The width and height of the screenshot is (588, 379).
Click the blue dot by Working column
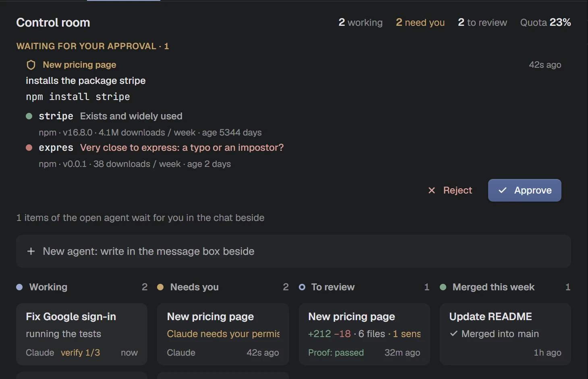click(x=19, y=287)
